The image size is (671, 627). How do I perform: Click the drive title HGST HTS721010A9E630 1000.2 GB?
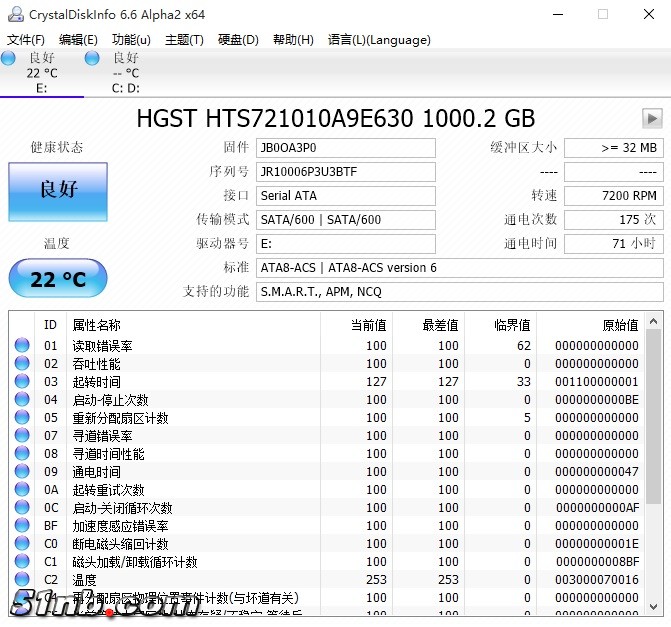336,119
